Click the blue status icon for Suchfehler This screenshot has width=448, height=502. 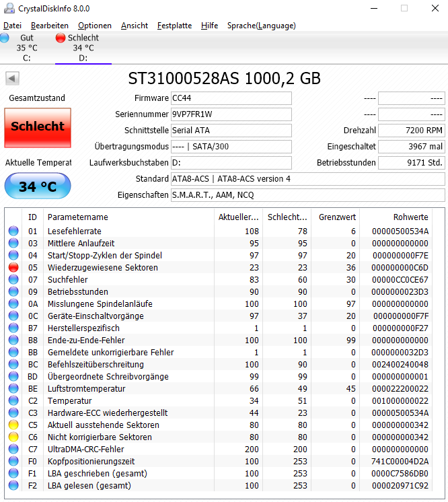tap(13, 279)
